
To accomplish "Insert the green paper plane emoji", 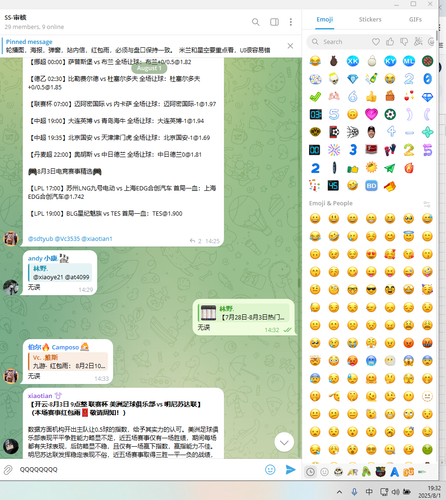I will (x=390, y=168).
